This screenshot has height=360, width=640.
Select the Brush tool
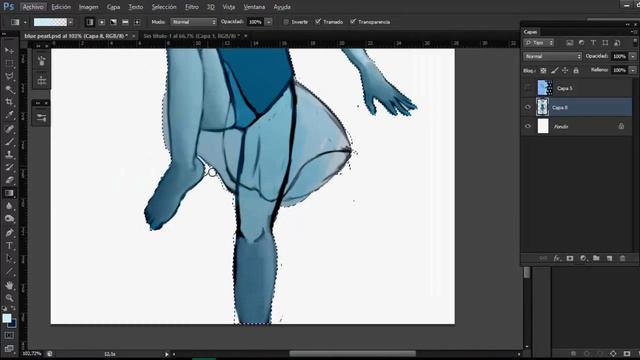click(x=9, y=142)
